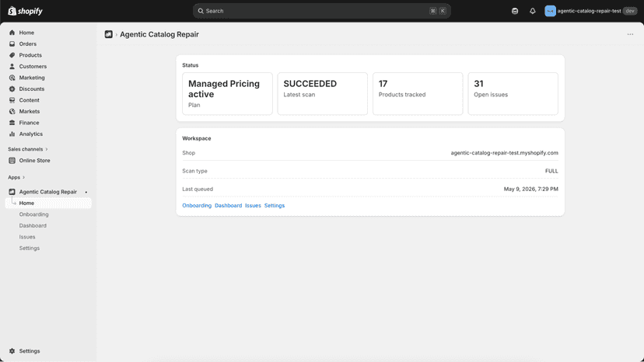Screen dimensions: 644x362
Task: Click the Markets globe icon
Action: [12, 112]
